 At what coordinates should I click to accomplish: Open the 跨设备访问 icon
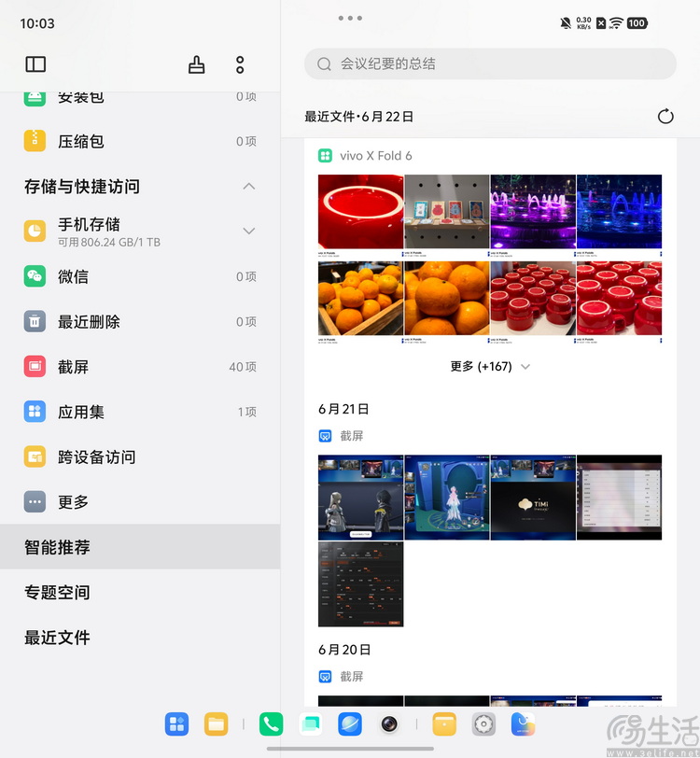(x=35, y=456)
